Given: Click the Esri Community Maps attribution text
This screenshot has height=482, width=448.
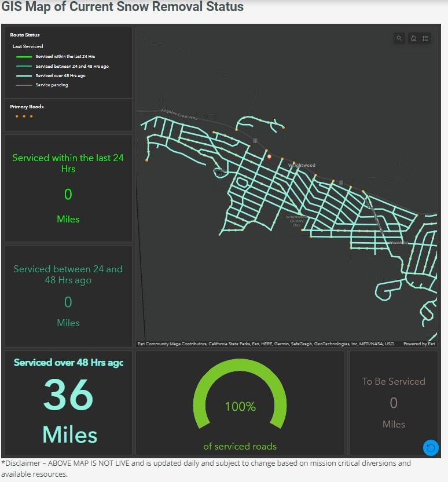Looking at the screenshot, I should pyautogui.click(x=267, y=344).
